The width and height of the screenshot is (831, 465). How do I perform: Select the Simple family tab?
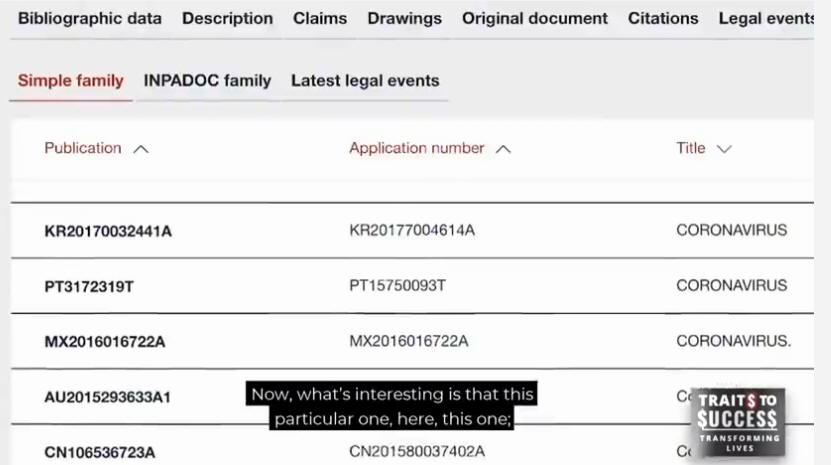[71, 81]
